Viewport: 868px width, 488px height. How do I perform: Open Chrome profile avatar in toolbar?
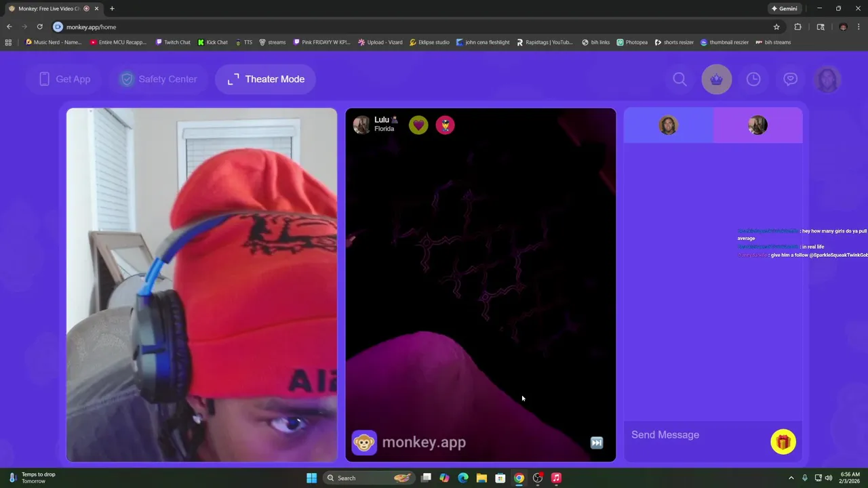843,27
